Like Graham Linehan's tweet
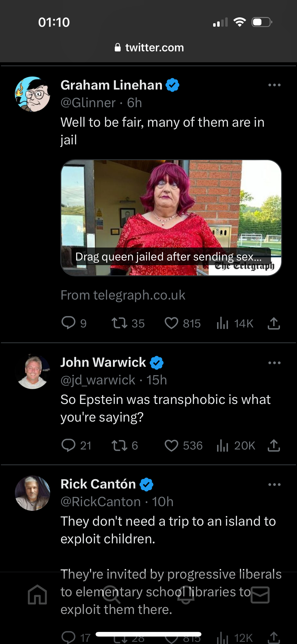Image resolution: width=297 pixels, height=644 pixels. [171, 323]
